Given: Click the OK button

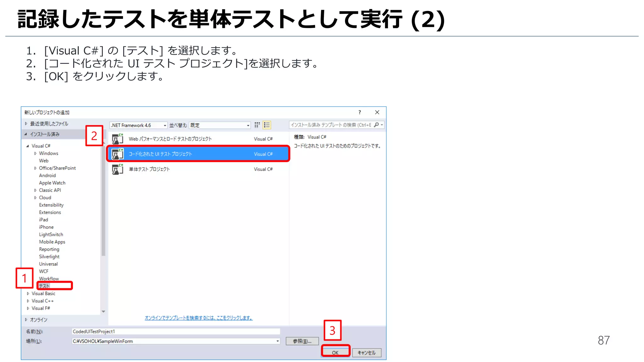Looking at the screenshot, I should (x=336, y=353).
